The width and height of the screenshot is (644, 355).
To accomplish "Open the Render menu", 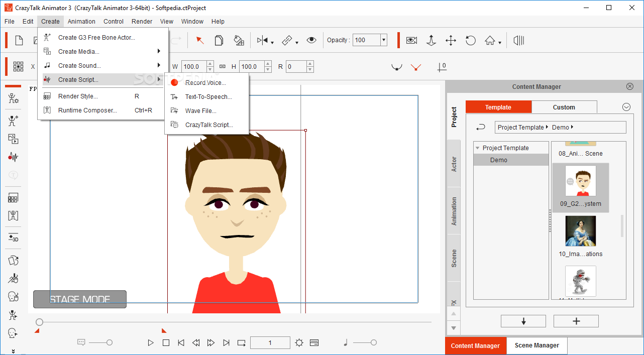I will [x=142, y=22].
